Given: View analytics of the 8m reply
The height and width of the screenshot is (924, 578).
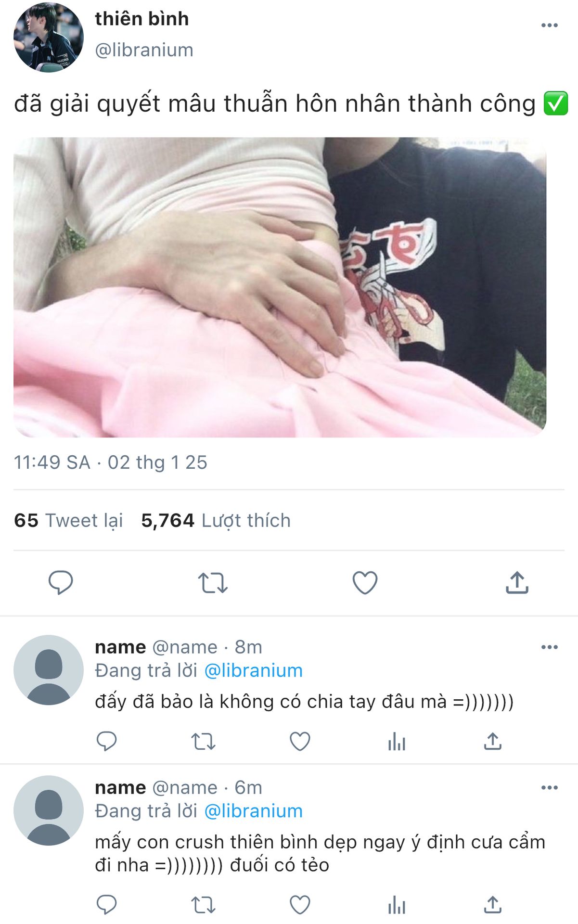Looking at the screenshot, I should [397, 742].
